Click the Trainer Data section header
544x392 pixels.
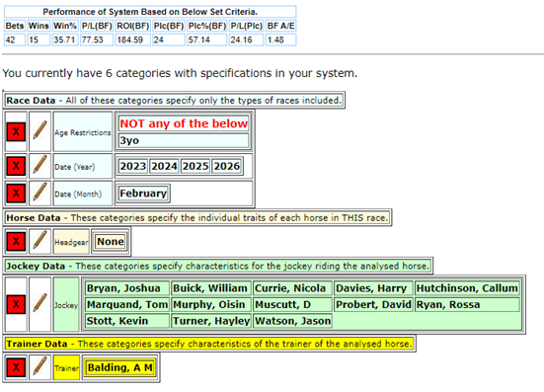coord(209,344)
